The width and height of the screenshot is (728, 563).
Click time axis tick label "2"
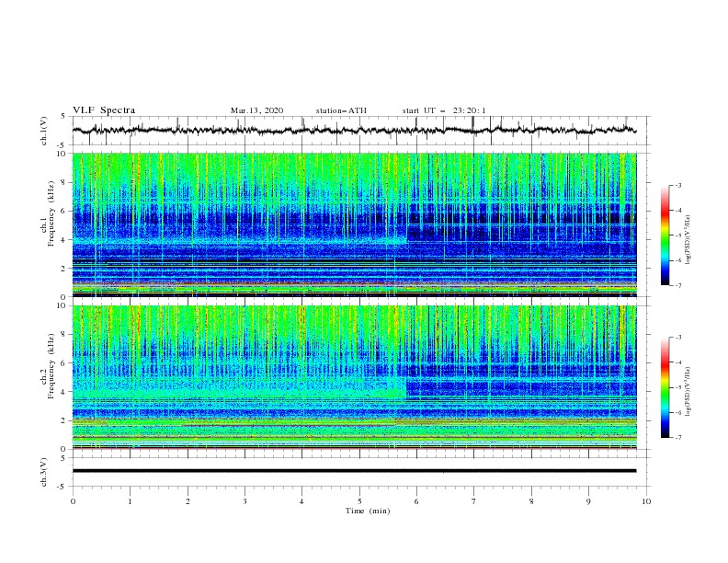(188, 501)
